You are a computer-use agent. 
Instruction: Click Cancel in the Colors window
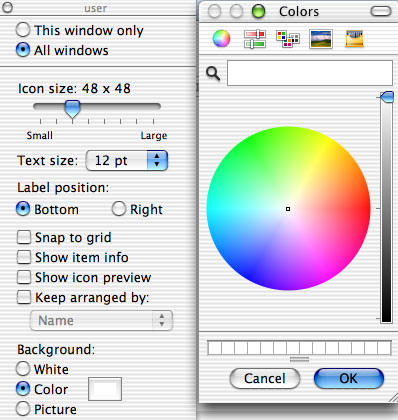click(x=265, y=378)
